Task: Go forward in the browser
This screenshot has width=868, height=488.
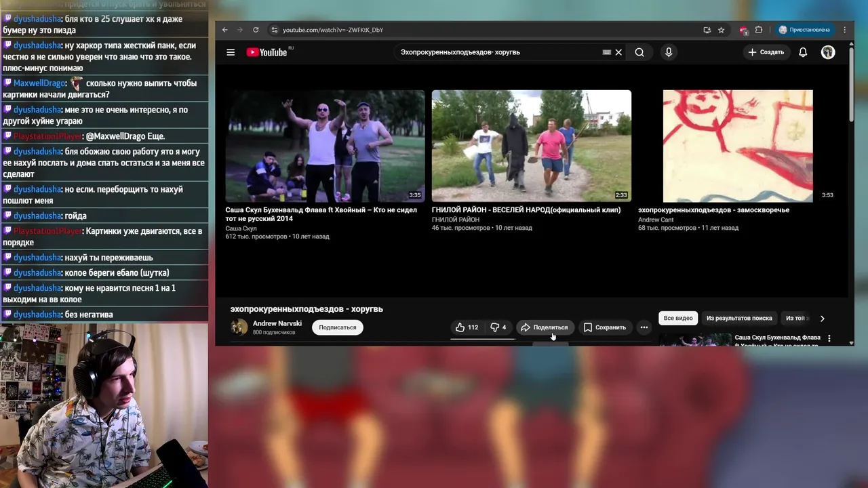Action: tap(240, 30)
